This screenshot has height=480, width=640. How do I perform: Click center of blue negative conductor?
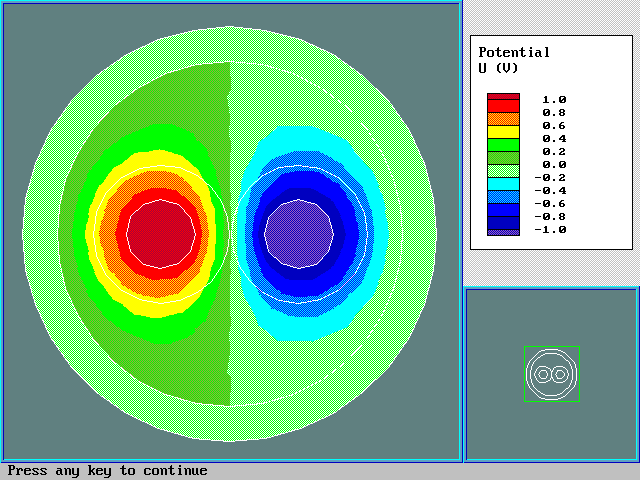tap(298, 232)
